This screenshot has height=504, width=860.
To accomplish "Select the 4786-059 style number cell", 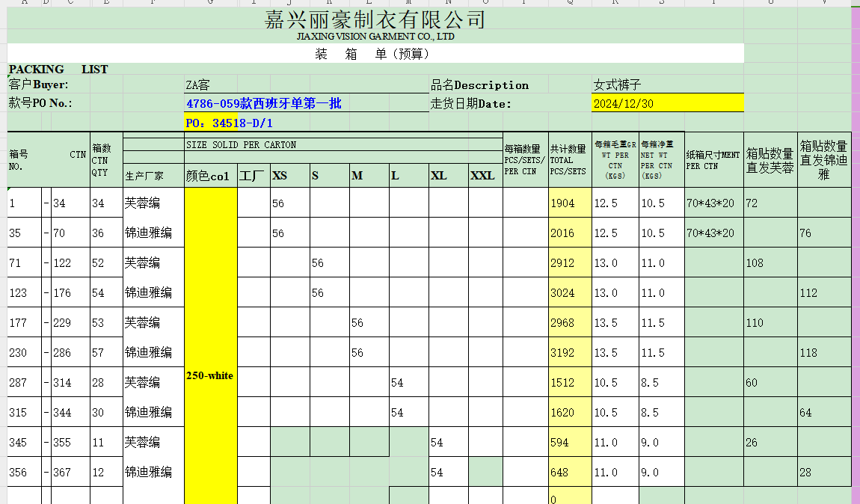I will pyautogui.click(x=263, y=103).
